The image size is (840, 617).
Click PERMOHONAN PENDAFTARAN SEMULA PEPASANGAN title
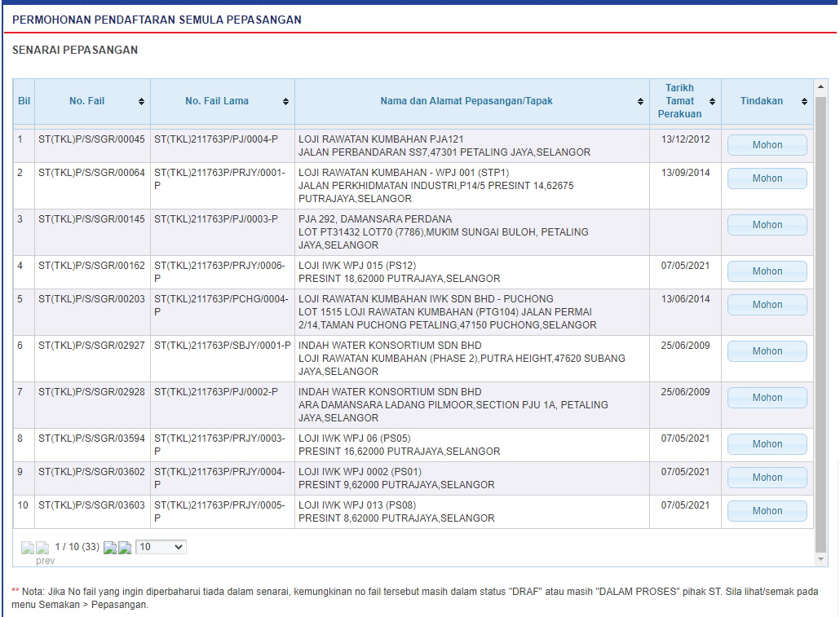click(157, 20)
